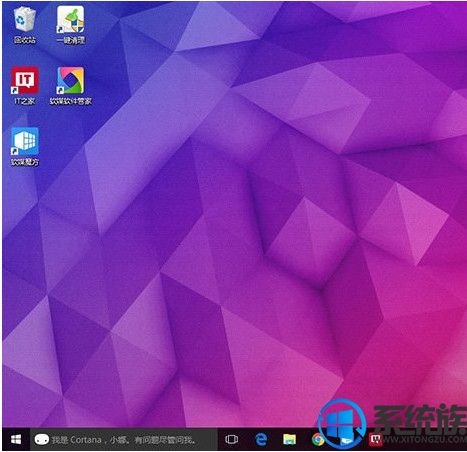Viewport: 467px width, 452px height.
Task: Open File Explorer from the taskbar
Action: [289, 439]
